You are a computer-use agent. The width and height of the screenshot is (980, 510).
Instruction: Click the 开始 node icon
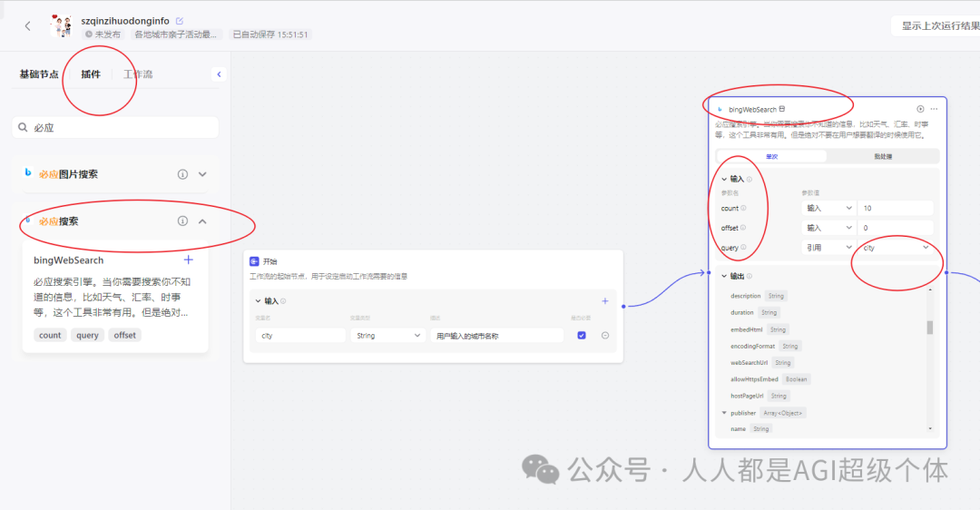[254, 261]
